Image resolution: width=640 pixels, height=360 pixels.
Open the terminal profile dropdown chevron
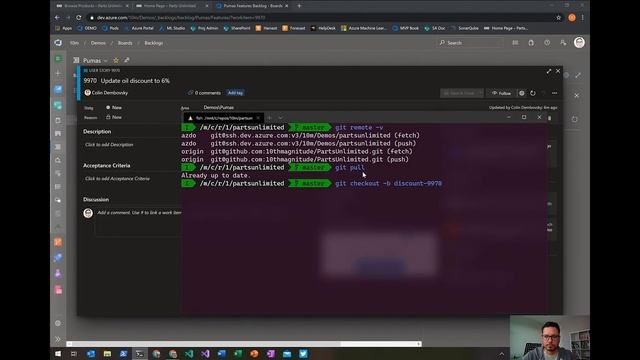tap(280, 118)
